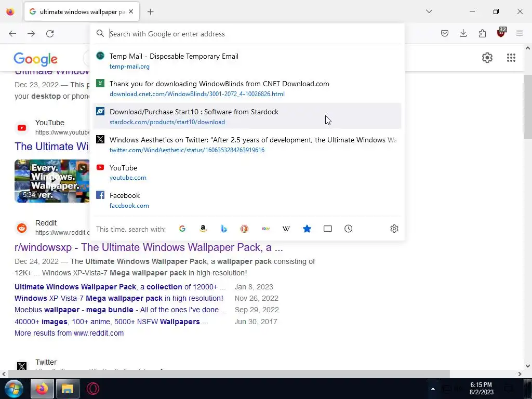Select Stardock Start10 download suggestion

click(247, 116)
